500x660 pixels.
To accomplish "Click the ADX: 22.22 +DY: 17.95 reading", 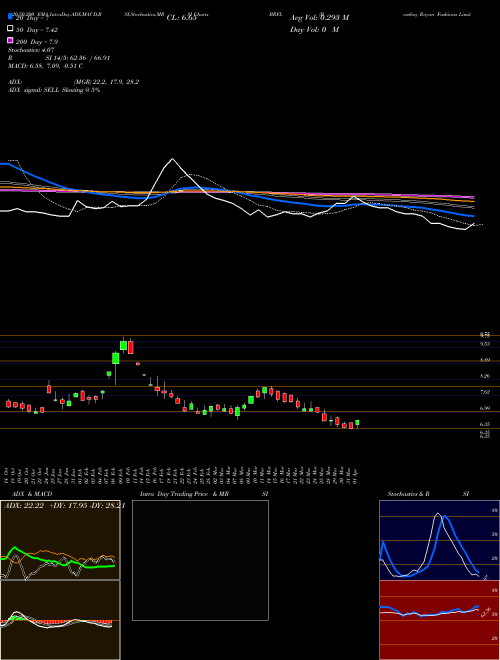I will [x=64, y=505].
